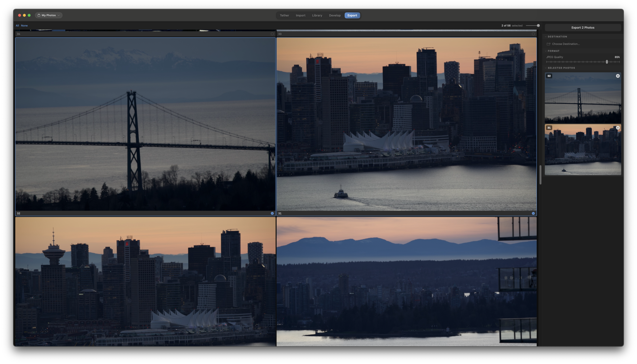637x364 pixels.
Task: Collapse the Destination section
Action: click(546, 37)
